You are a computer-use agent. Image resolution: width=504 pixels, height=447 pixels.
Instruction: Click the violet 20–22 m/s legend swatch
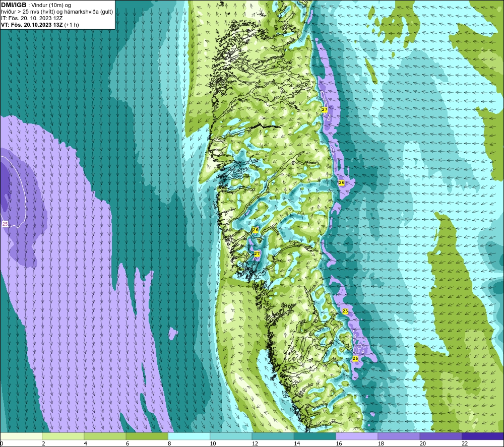tap(440, 436)
